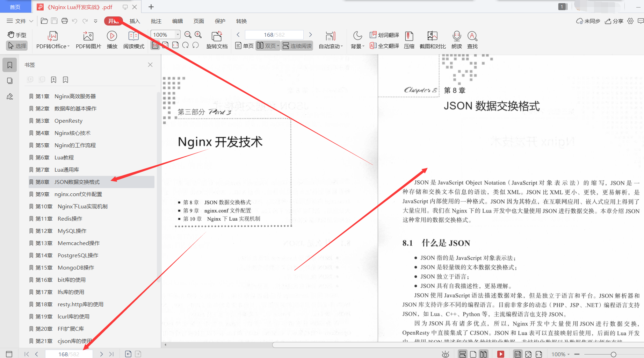The image size is (644, 358).
Task: Open the 保护 protect menu tab
Action: click(x=220, y=21)
